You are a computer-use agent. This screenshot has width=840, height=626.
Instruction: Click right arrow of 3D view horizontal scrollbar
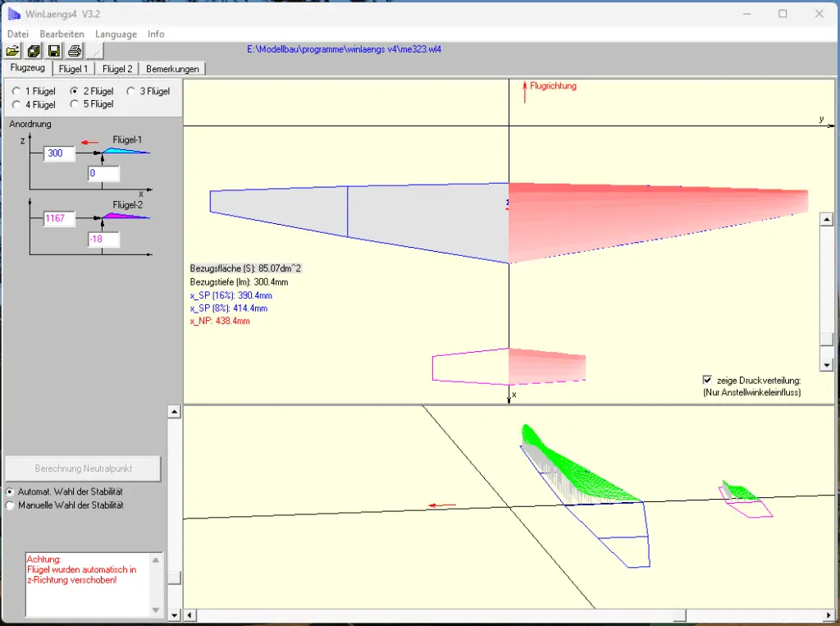(829, 615)
